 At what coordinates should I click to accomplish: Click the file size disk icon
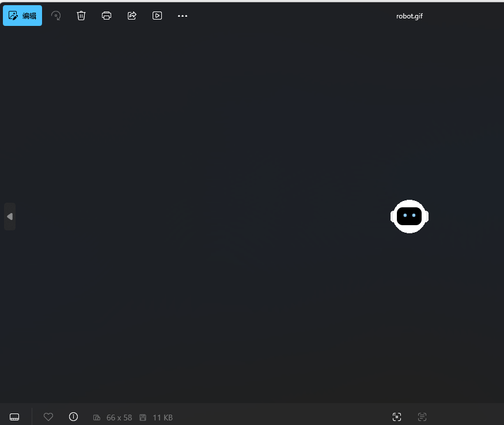[x=143, y=418]
